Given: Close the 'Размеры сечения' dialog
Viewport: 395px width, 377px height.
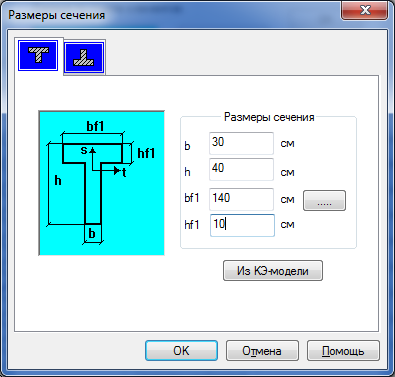Looking at the screenshot, I should [x=365, y=10].
